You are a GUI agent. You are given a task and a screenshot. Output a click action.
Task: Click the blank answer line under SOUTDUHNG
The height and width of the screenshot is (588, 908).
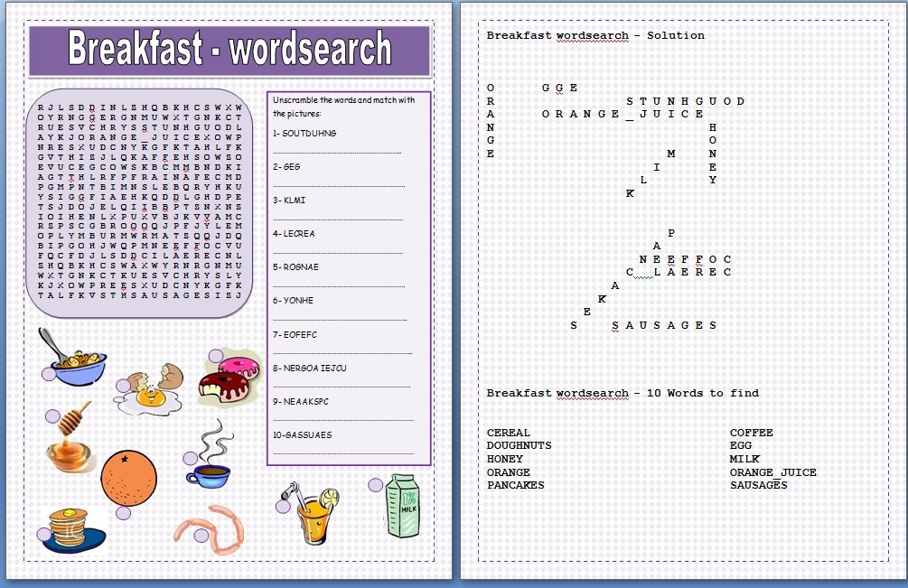point(337,153)
